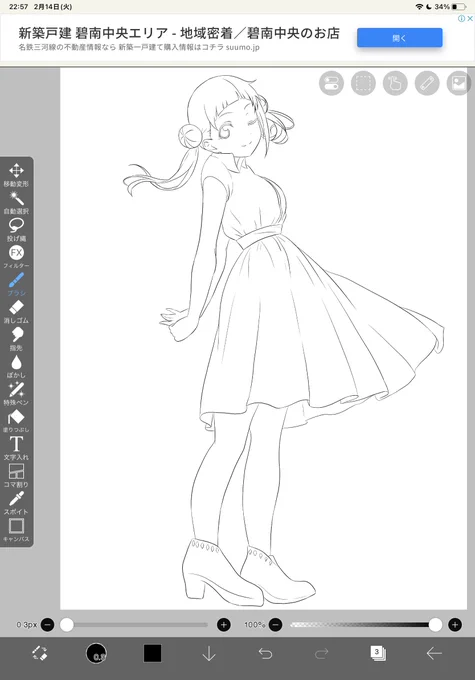475x680 pixels.
Task: Open the reference image icon at top
Action: pyautogui.click(x=459, y=83)
